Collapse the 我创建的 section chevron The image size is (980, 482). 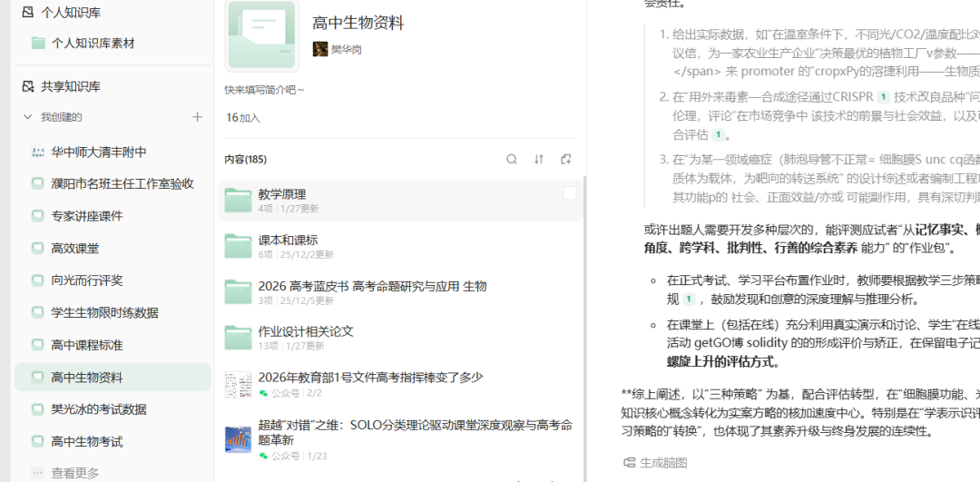tap(27, 117)
